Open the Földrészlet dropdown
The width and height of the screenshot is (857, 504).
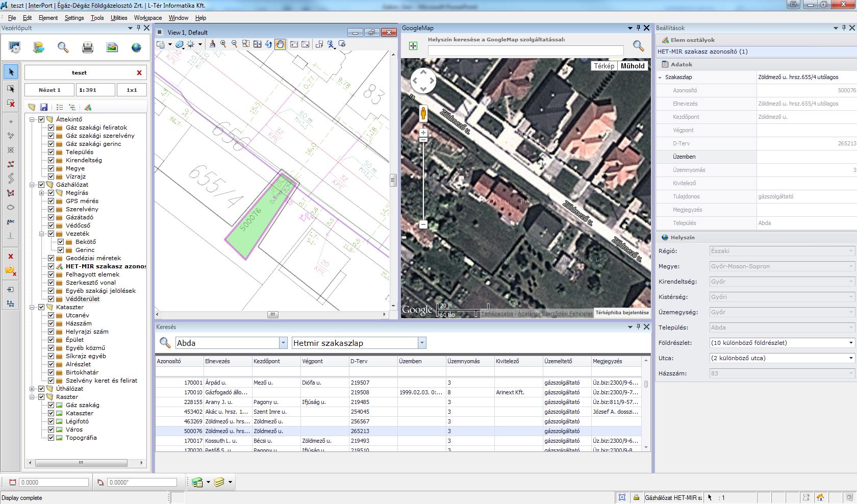(x=850, y=343)
